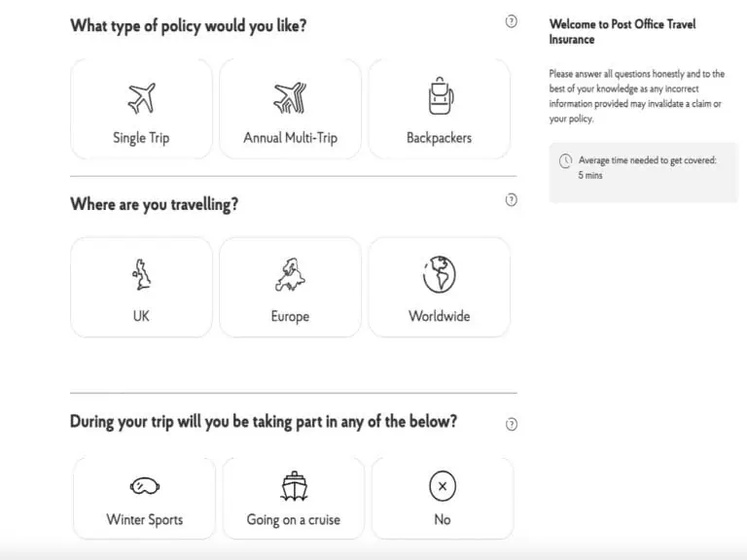Pick the Europe destination label

(290, 316)
